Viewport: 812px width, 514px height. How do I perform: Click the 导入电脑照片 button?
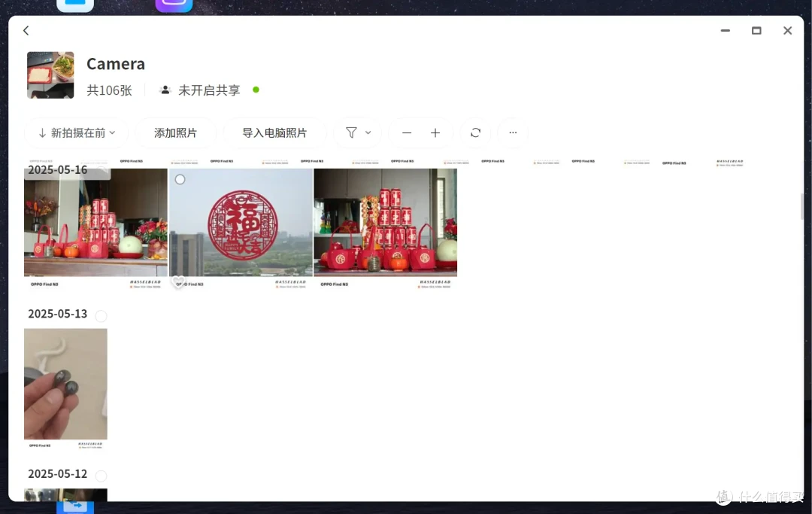click(274, 133)
